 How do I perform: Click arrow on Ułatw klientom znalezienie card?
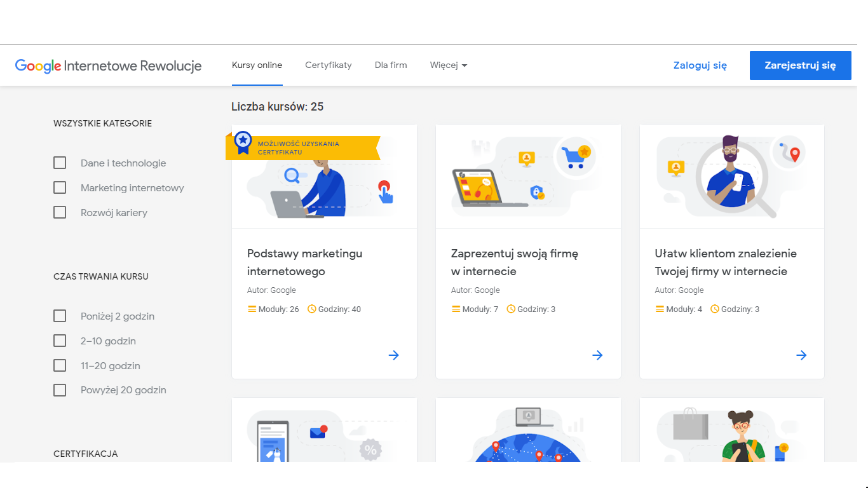(801, 355)
